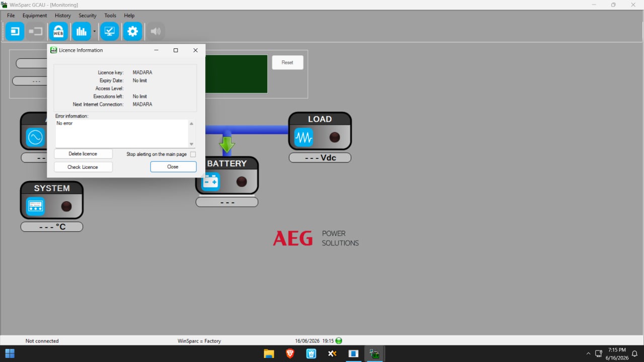Open Brave browser from the taskbar

(x=290, y=353)
